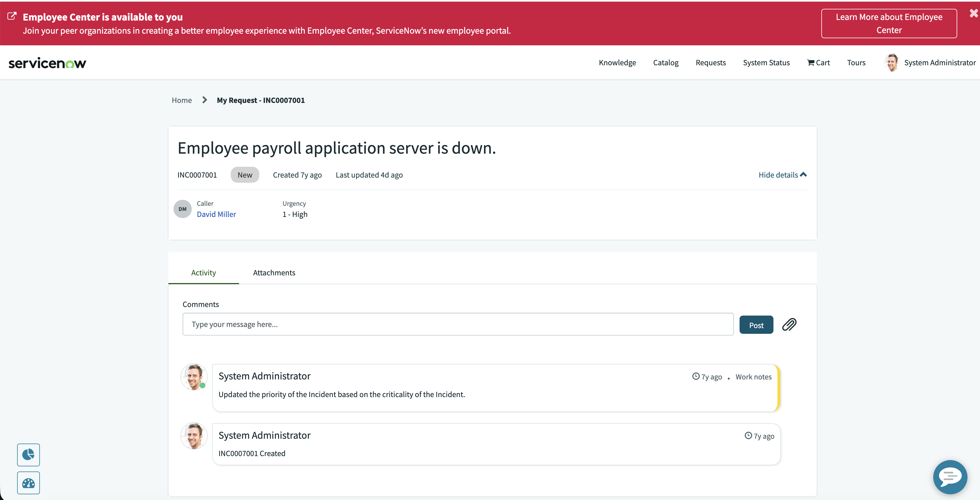Go to the ServiceNow logo home
The width and height of the screenshot is (980, 500).
[x=48, y=63]
